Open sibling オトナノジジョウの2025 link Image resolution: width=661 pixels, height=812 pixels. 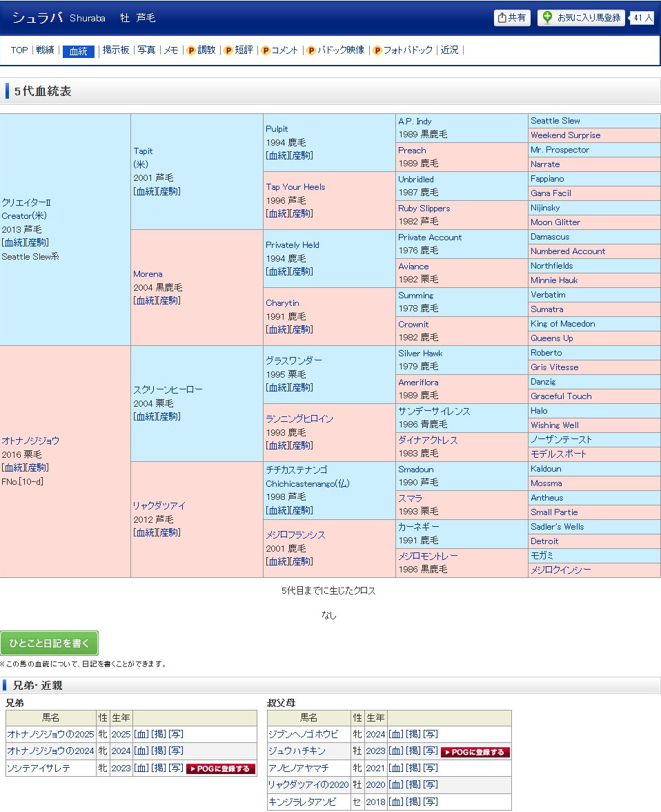pyautogui.click(x=50, y=734)
